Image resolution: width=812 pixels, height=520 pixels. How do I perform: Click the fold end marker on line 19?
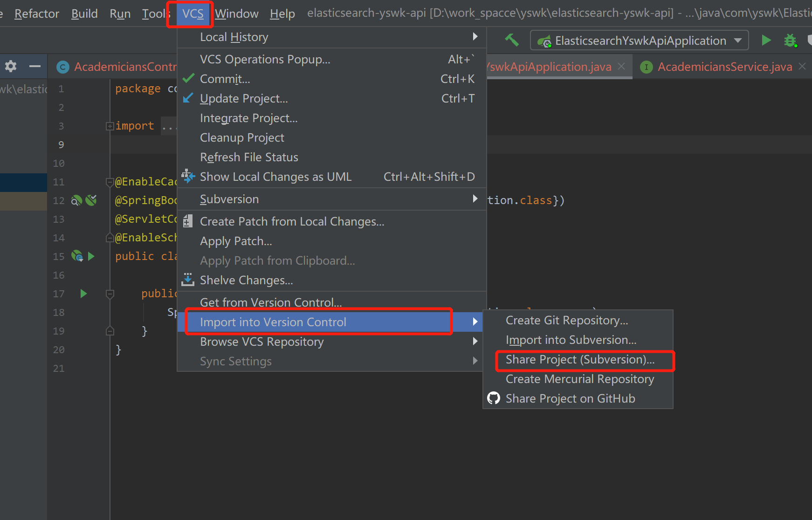coord(110,331)
